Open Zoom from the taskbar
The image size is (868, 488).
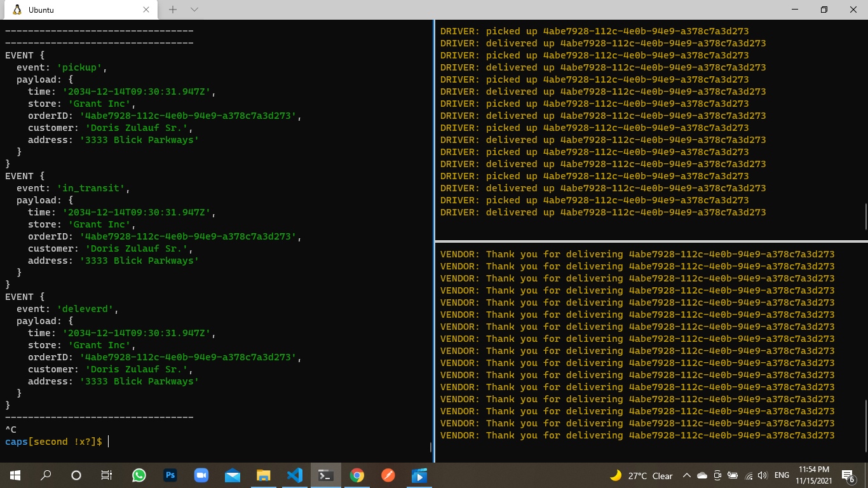pyautogui.click(x=201, y=475)
